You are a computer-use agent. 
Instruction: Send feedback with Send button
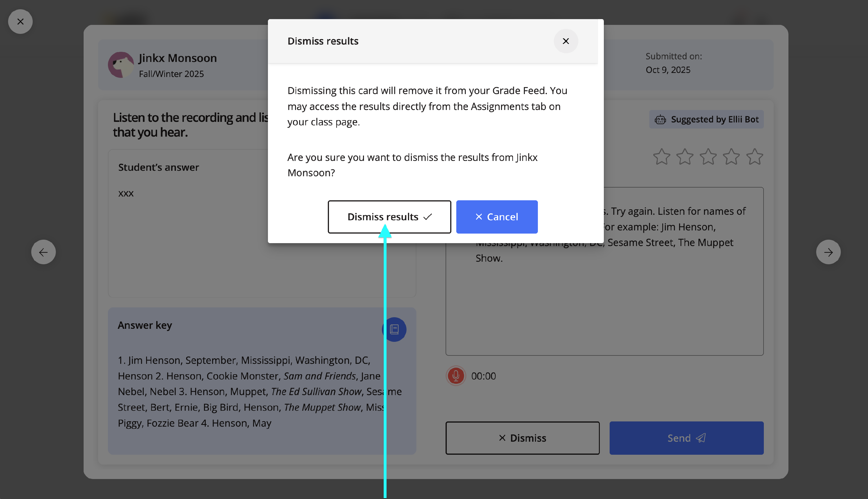(x=686, y=438)
